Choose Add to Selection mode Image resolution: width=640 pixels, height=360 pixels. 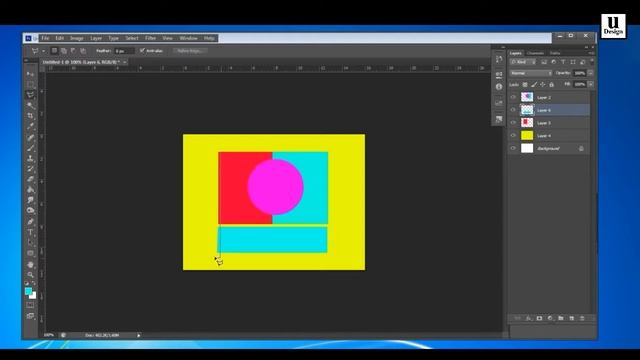[64, 51]
